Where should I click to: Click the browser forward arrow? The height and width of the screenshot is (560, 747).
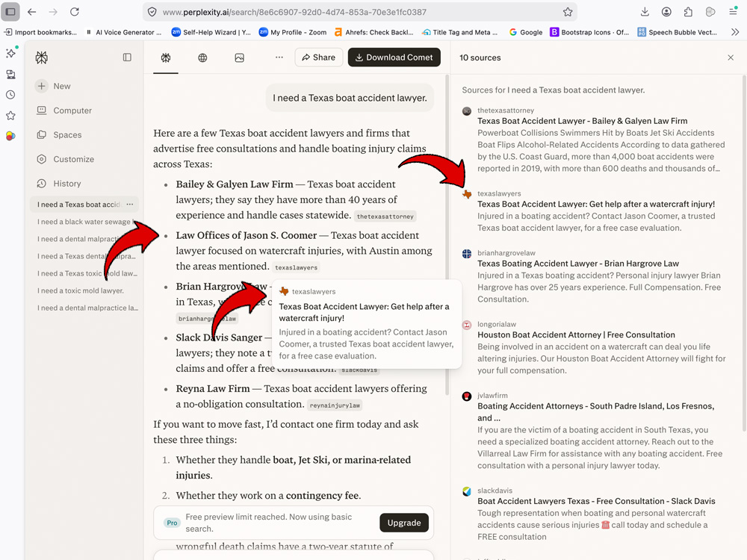(x=53, y=12)
